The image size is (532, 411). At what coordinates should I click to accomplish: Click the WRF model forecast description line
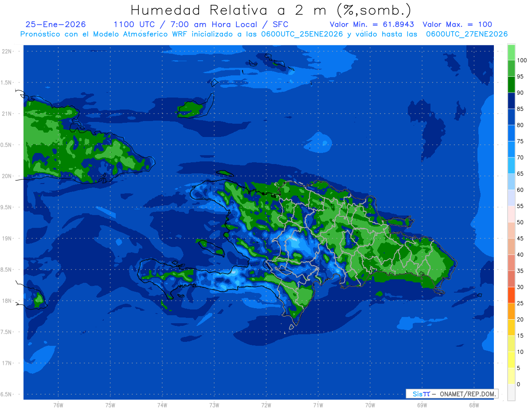click(264, 34)
